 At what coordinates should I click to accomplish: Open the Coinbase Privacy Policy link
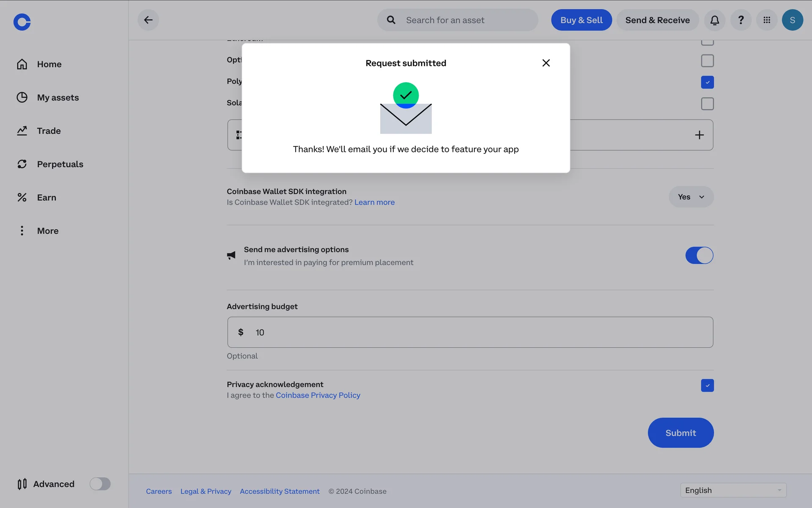[318, 395]
